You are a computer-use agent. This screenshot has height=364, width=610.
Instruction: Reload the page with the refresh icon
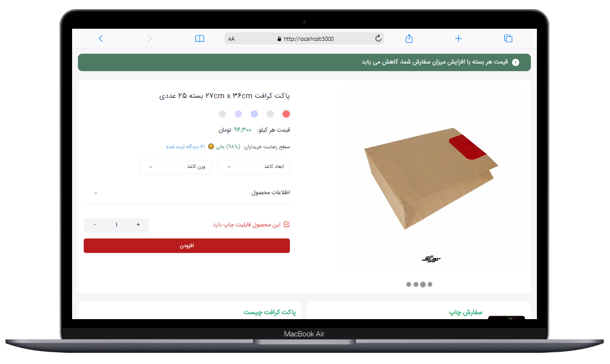coord(378,38)
